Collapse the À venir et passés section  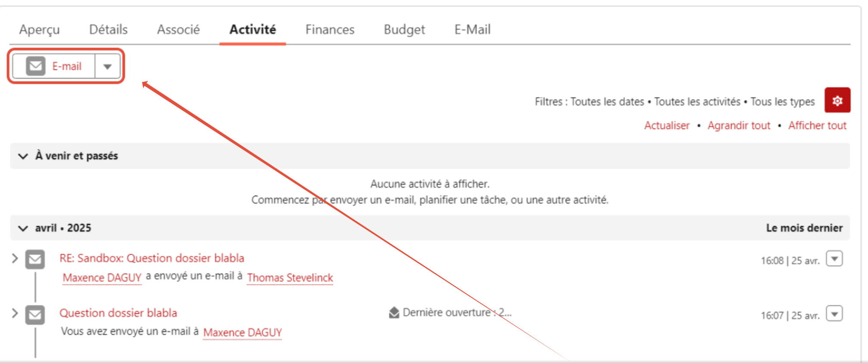(x=23, y=156)
